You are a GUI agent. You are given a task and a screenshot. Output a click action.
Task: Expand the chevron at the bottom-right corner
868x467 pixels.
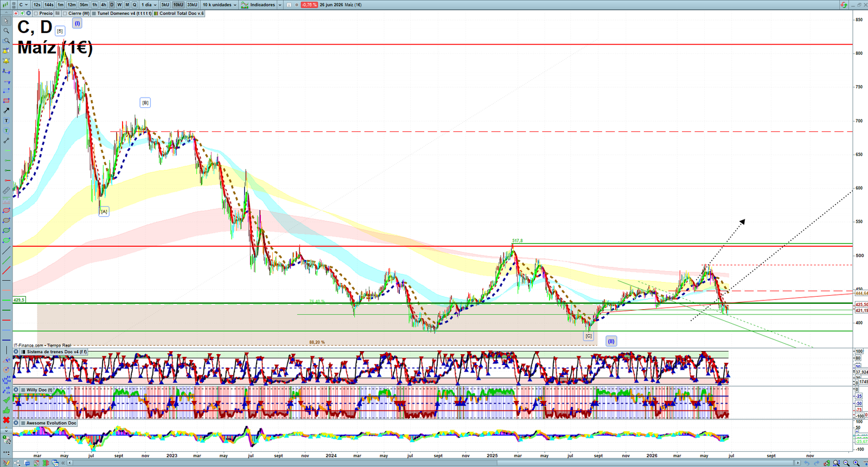798,463
